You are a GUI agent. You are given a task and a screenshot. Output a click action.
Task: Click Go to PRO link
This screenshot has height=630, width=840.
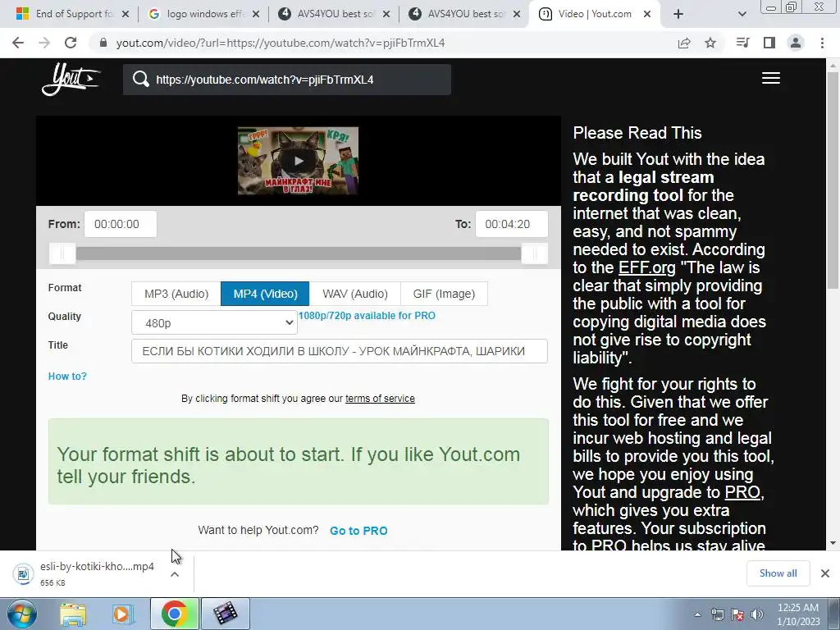click(x=358, y=531)
